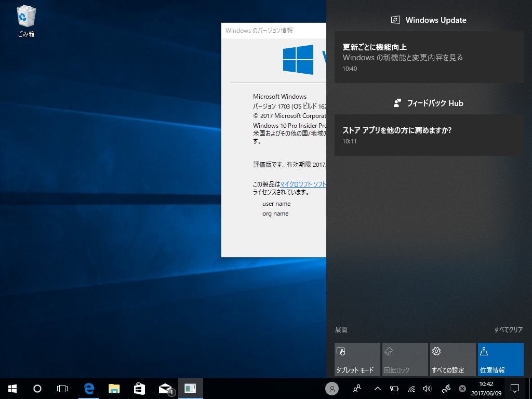532x399 pixels.
Task: Click the pen settings icon in the tray
Action: 446,388
